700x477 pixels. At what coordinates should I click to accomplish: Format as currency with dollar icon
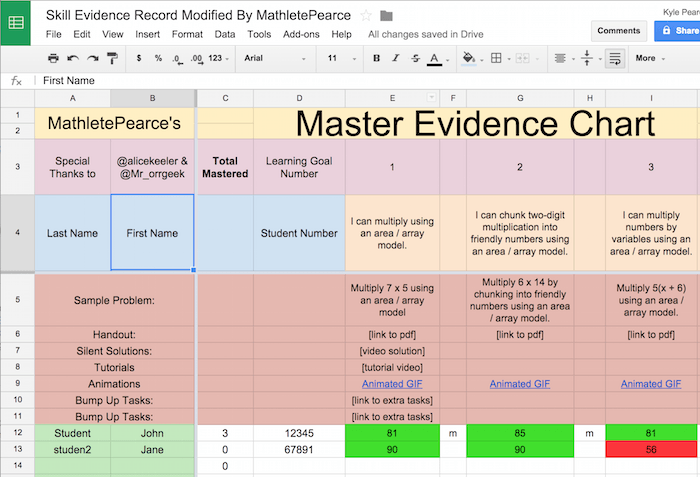(139, 58)
